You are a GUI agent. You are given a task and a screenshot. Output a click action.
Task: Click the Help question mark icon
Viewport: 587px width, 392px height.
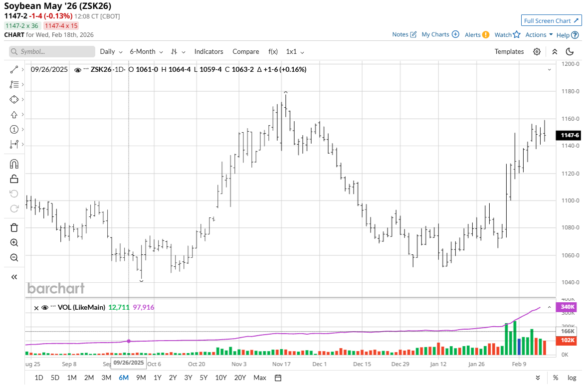click(x=575, y=35)
